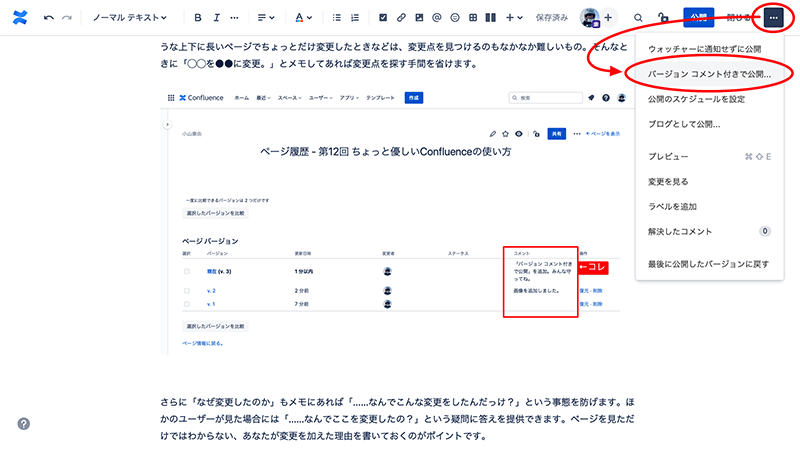The height and width of the screenshot is (450, 800).
Task: Choose 公開のスケジュールを設定
Action: coord(710,99)
